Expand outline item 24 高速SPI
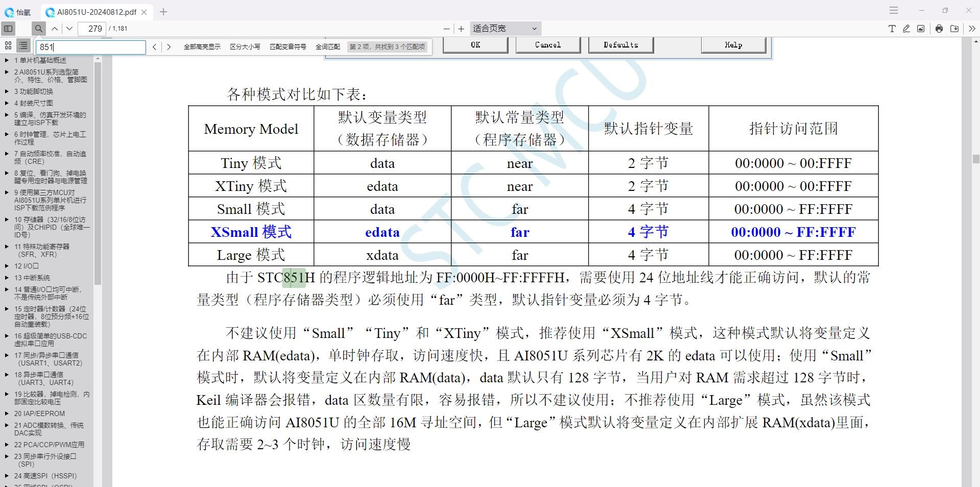Image resolution: width=980 pixels, height=487 pixels. 7,476
